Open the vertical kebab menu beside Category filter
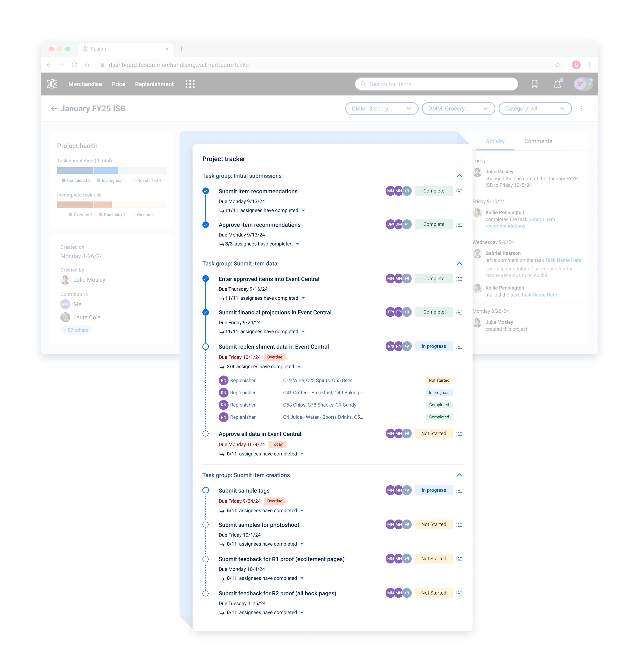This screenshot has width=639, height=672. point(582,109)
